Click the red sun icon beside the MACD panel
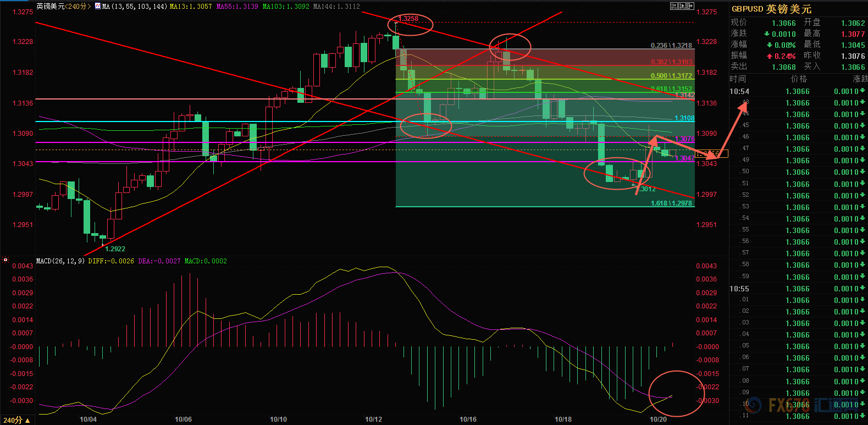This screenshot has height=425, width=868. click(5, 260)
